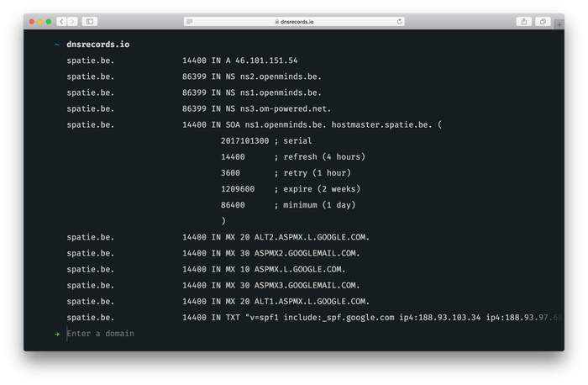Image resolution: width=588 pixels, height=385 pixels.
Task: Toggle the Safari sidebar button
Action: 90,21
